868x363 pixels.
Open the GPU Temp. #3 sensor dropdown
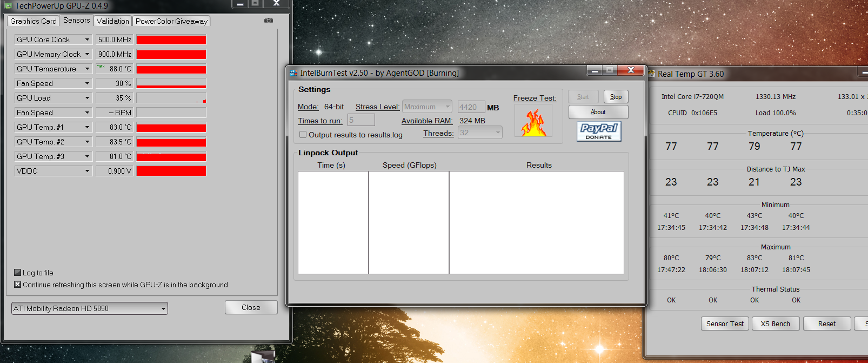click(x=54, y=156)
